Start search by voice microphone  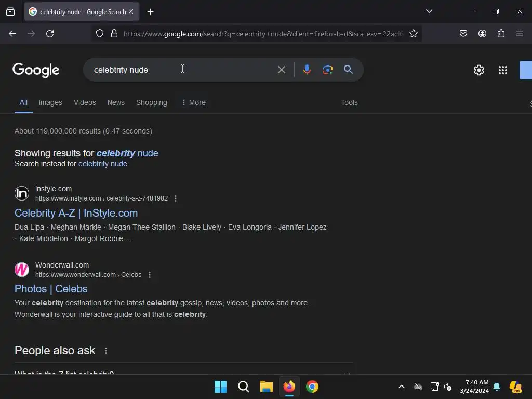point(307,70)
